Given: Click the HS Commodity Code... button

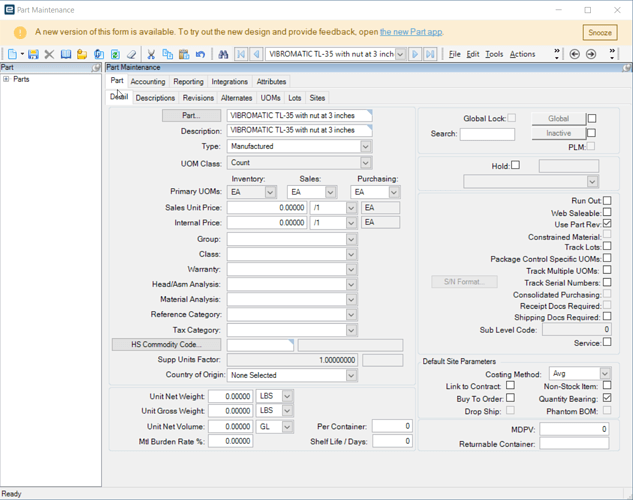Looking at the screenshot, I should (x=166, y=344).
